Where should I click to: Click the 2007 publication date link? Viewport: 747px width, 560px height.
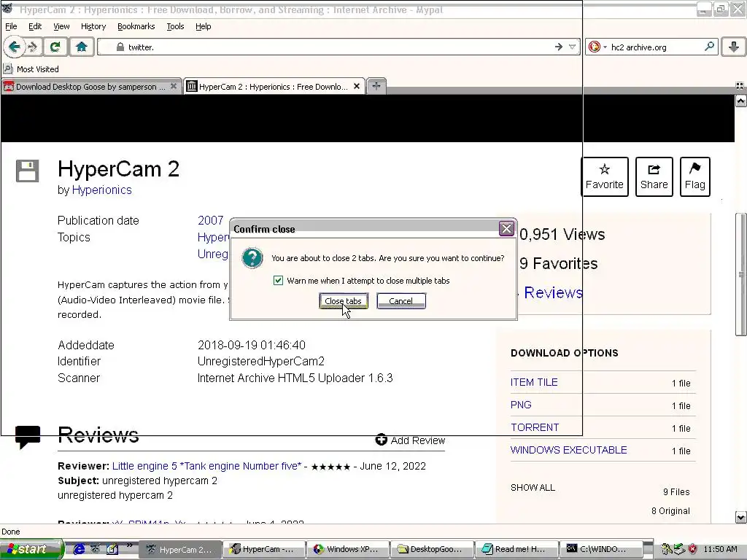[210, 220]
